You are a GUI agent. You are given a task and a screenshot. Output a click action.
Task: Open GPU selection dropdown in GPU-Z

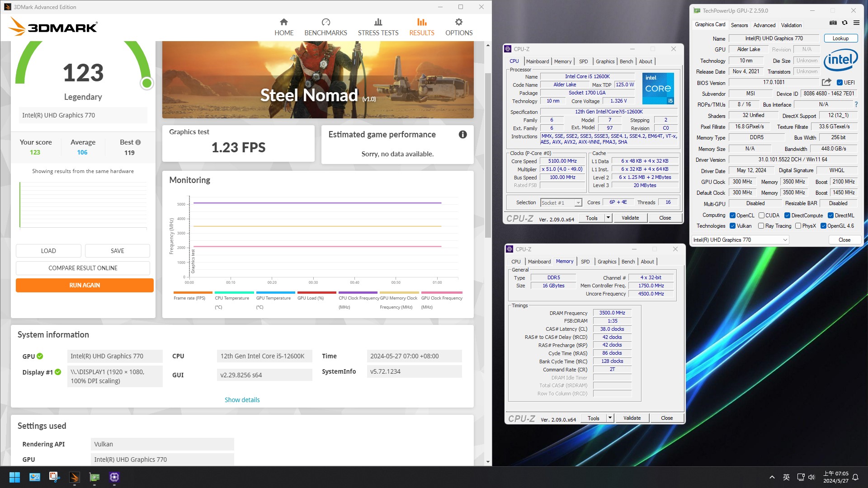point(741,240)
